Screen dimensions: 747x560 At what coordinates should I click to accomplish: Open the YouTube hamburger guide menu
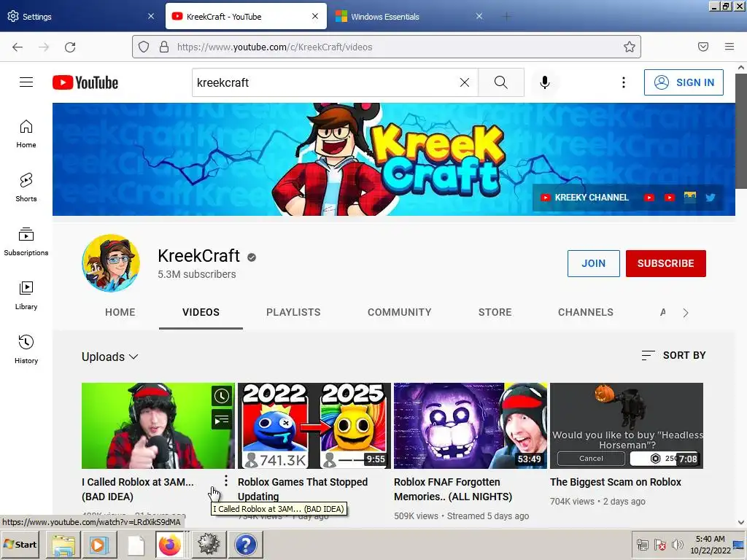point(26,82)
